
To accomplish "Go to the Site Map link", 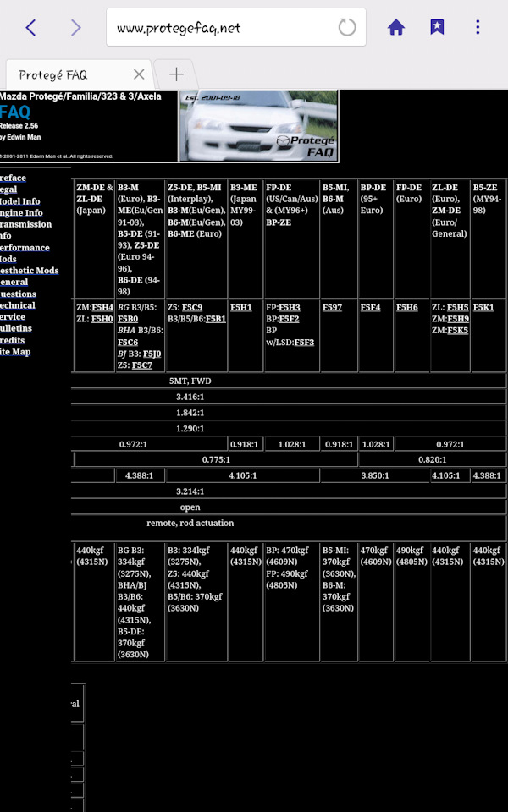I will point(15,352).
